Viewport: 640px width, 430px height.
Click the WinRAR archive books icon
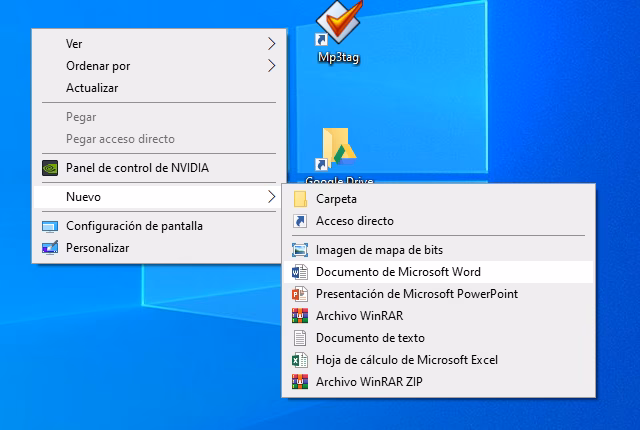click(x=300, y=316)
